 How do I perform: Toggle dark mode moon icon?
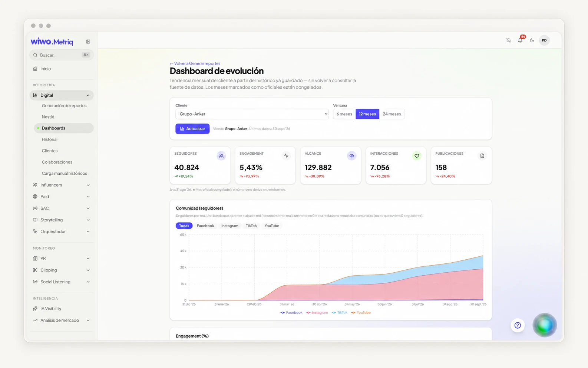click(x=532, y=40)
